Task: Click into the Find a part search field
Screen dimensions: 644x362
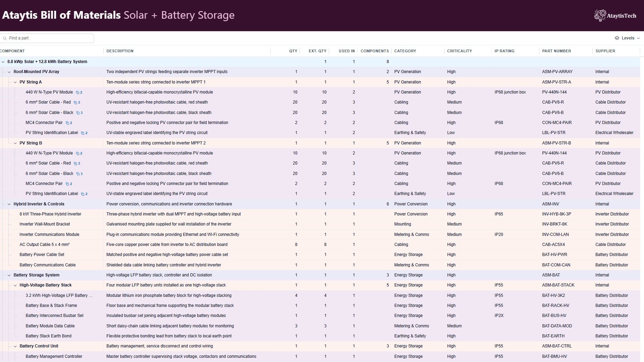Action: 47,38
